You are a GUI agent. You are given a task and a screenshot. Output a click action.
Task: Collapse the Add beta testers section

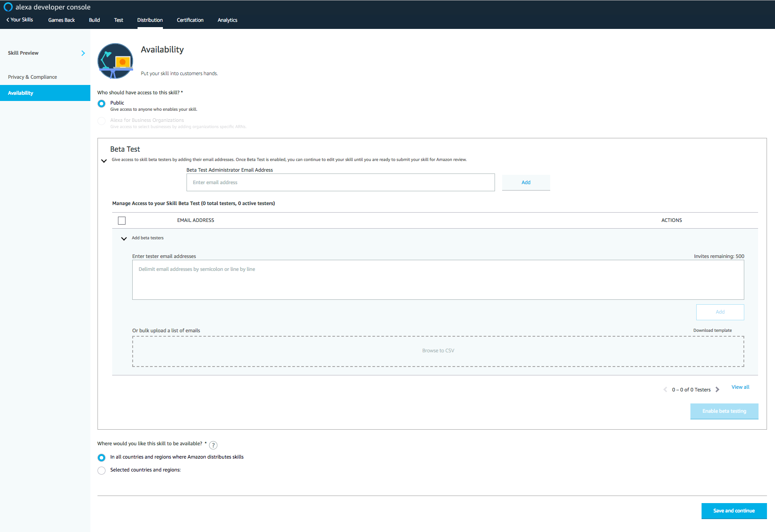[x=124, y=239]
